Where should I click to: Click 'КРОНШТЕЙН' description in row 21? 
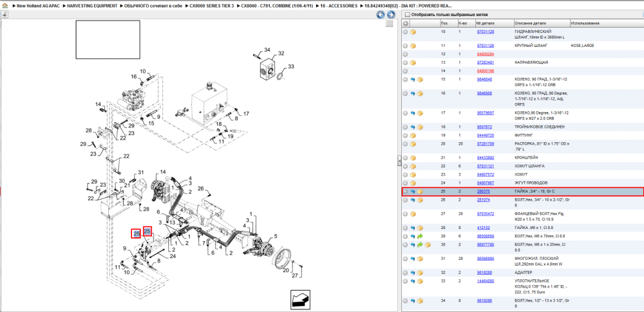(526, 158)
